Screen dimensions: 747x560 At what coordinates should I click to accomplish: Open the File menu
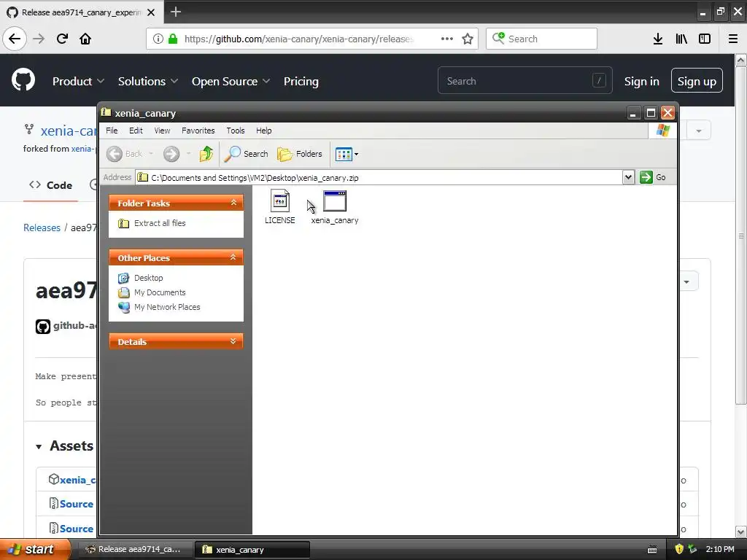click(112, 131)
